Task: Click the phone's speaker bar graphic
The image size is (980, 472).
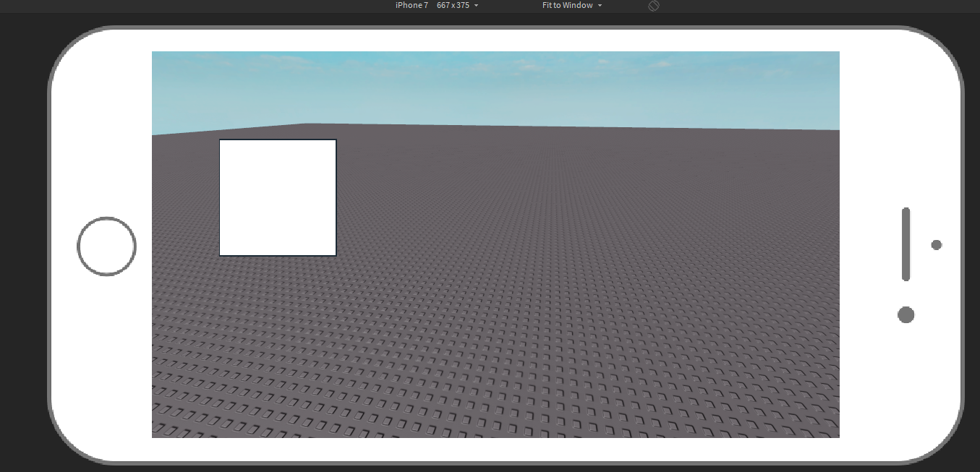Action: point(906,244)
